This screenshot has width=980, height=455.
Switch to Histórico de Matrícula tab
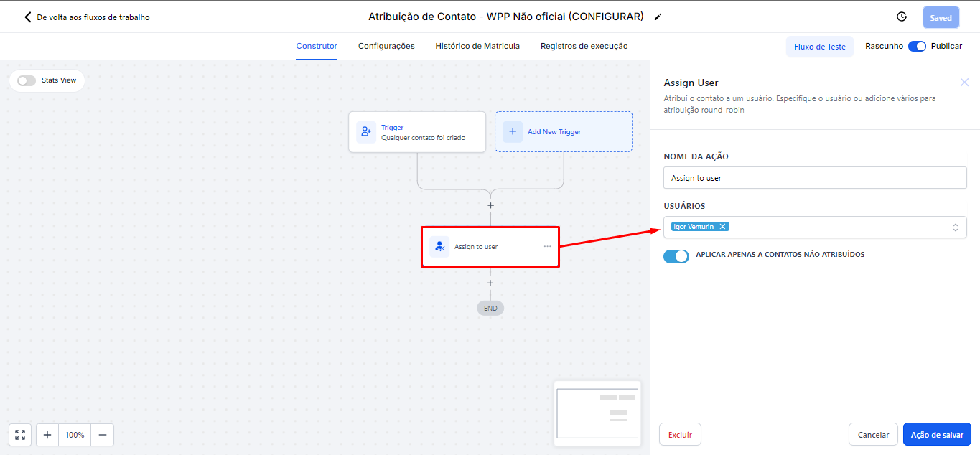477,46
